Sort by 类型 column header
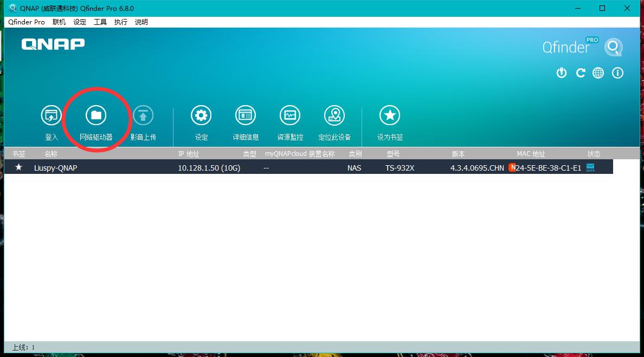 pos(249,154)
